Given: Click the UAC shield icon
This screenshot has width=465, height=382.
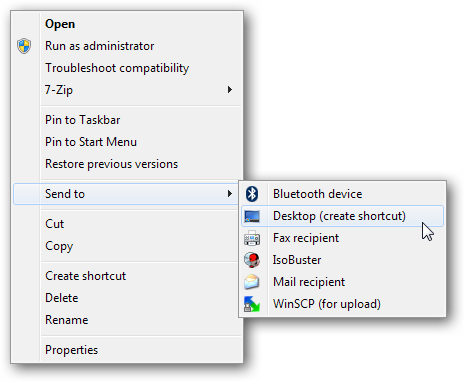Looking at the screenshot, I should (24, 46).
